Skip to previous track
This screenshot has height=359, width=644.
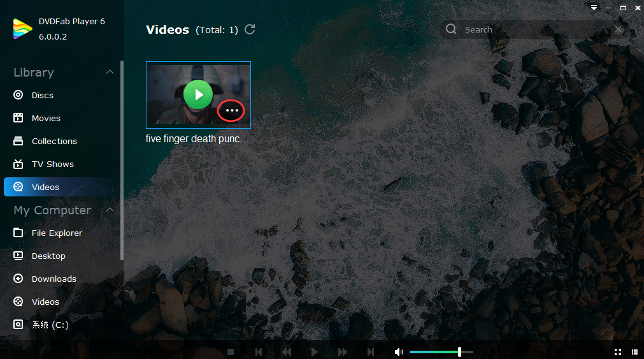(x=259, y=352)
